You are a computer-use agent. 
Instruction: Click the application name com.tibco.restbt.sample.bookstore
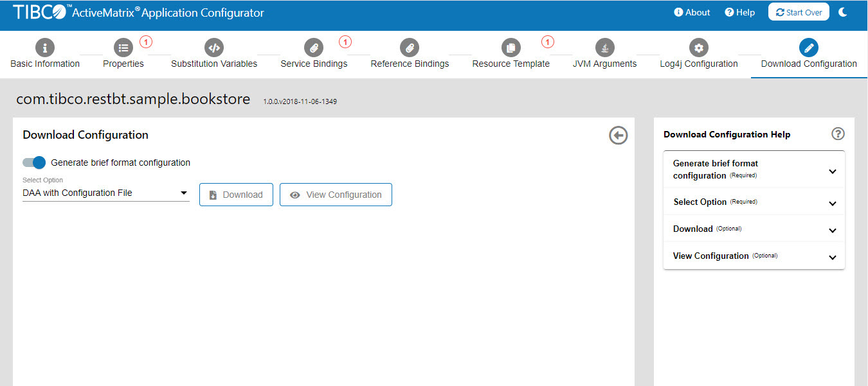click(x=133, y=99)
